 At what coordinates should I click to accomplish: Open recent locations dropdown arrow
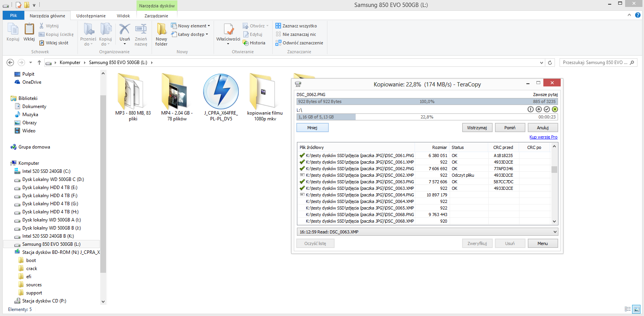click(30, 63)
